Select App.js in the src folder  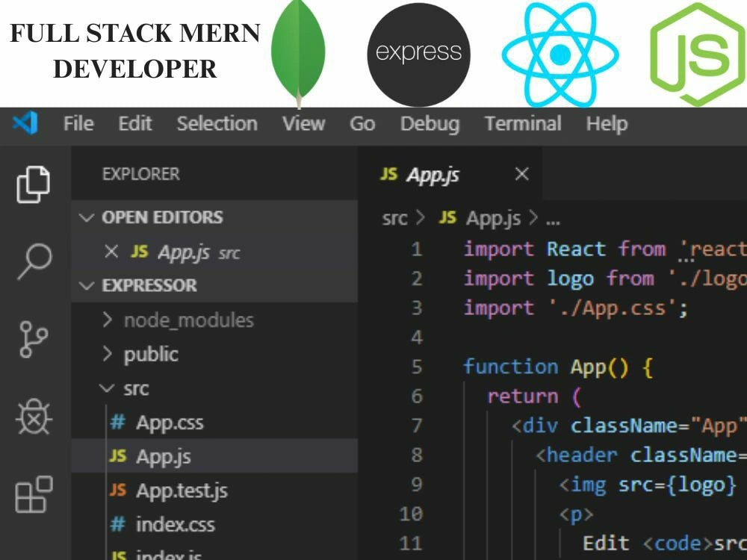click(x=214, y=456)
